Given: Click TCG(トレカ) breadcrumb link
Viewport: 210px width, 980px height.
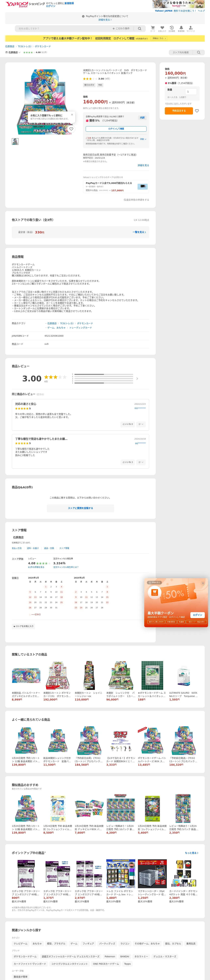Looking at the screenshot, I should pyautogui.click(x=24, y=46).
